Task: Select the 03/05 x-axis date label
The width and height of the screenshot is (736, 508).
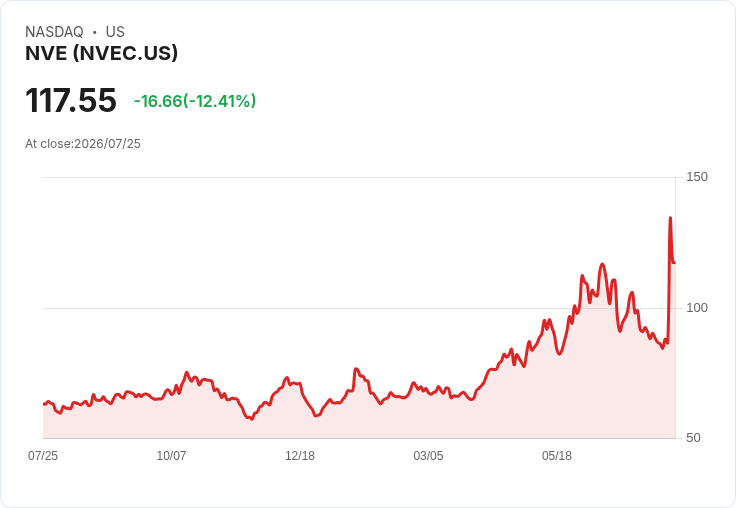Action: [428, 456]
